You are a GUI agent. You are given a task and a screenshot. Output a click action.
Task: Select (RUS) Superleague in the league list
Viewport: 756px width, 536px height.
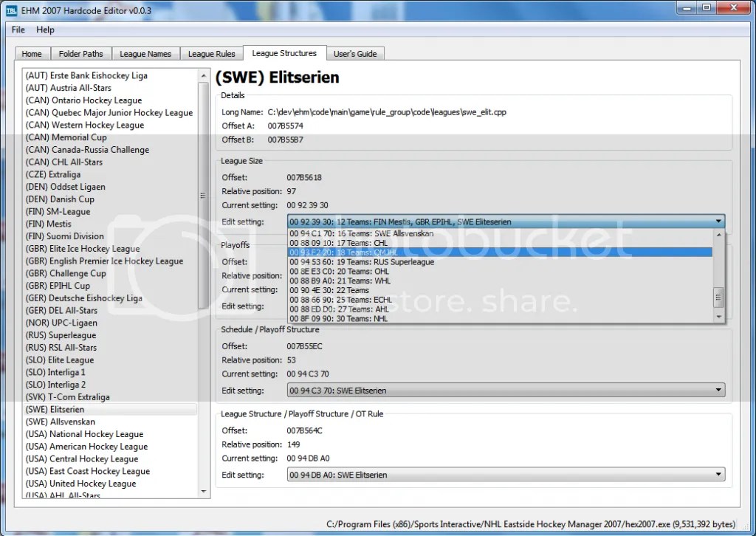[111, 335]
